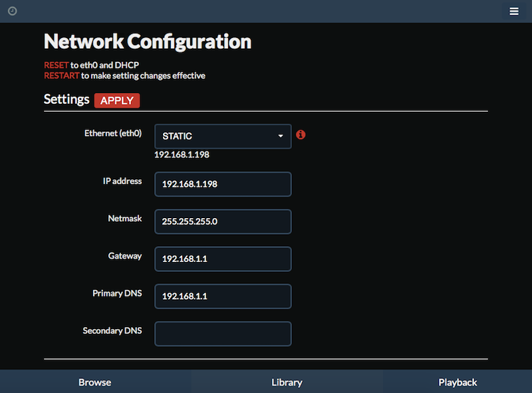The image size is (532, 393).
Task: Open the Ethernet (eth0) mode combo box
Action: (223, 136)
